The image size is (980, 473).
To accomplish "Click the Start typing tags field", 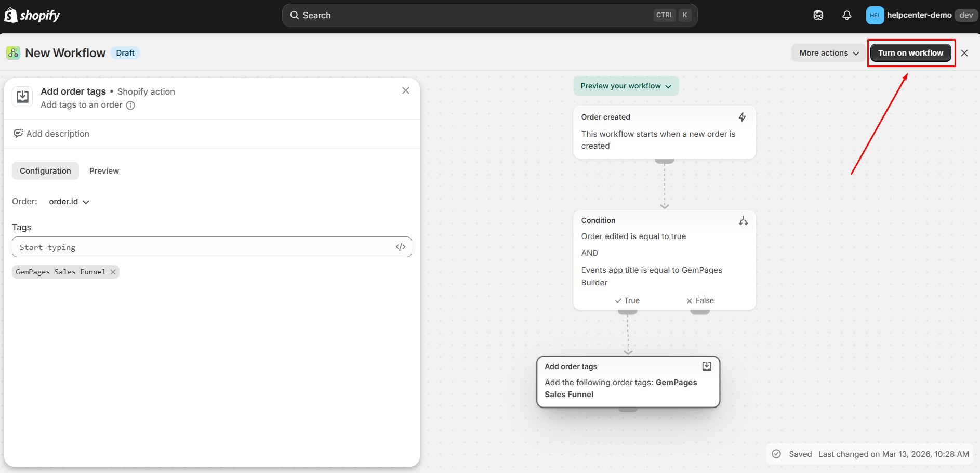I will (156, 247).
